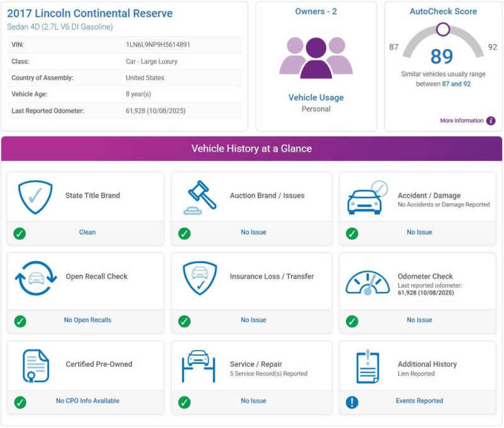Click the Open Recall Check circular arrows icon
This screenshot has height=428, width=504.
click(35, 278)
